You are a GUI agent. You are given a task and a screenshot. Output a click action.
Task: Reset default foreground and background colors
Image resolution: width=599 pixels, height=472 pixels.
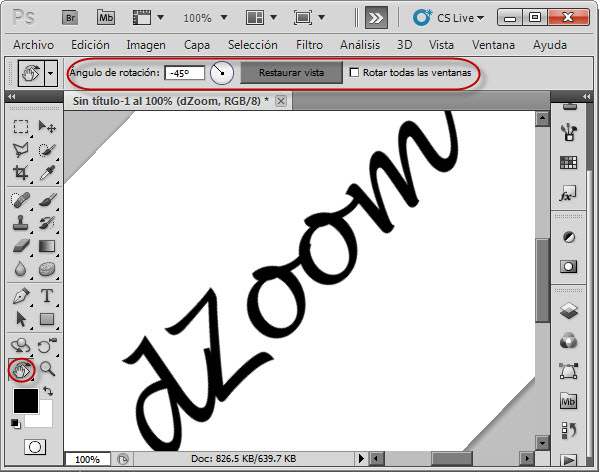tap(16, 424)
